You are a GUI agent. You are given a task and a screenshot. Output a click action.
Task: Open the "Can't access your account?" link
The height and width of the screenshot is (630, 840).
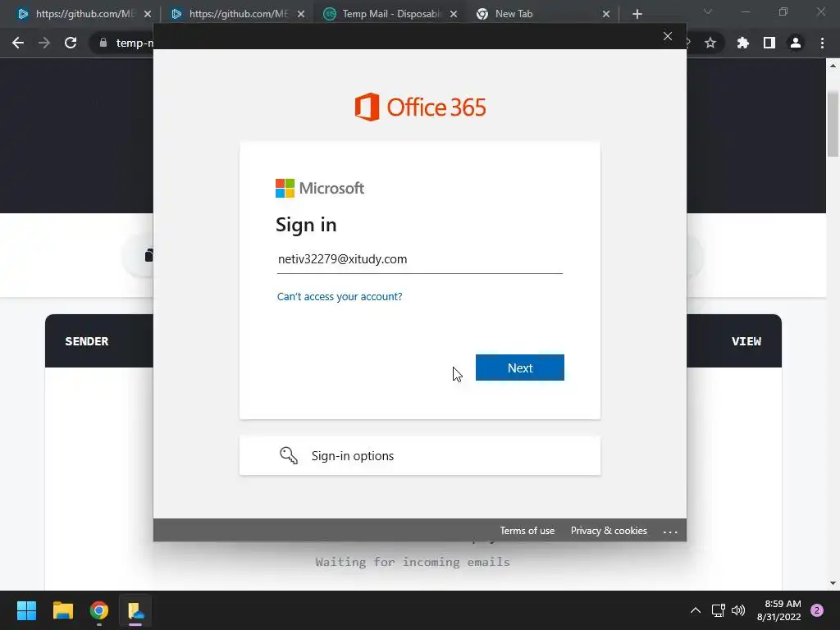[339, 296]
